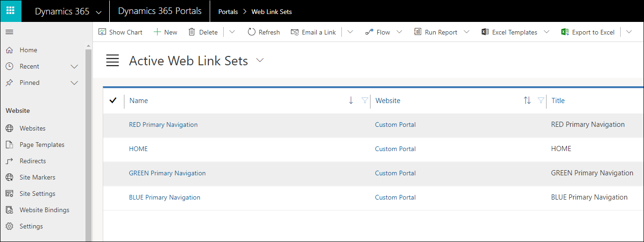This screenshot has height=242, width=644.
Task: Open the Active Web Link Sets view dropdown
Action: (x=260, y=61)
